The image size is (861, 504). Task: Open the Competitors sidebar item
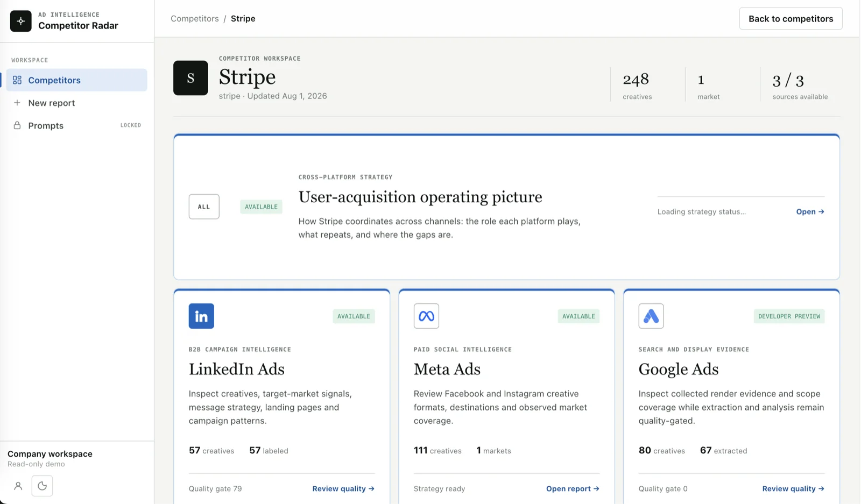pyautogui.click(x=77, y=80)
